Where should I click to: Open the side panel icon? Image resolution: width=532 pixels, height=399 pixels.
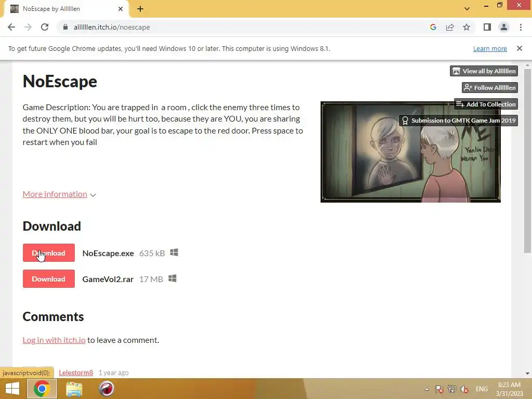click(x=487, y=27)
